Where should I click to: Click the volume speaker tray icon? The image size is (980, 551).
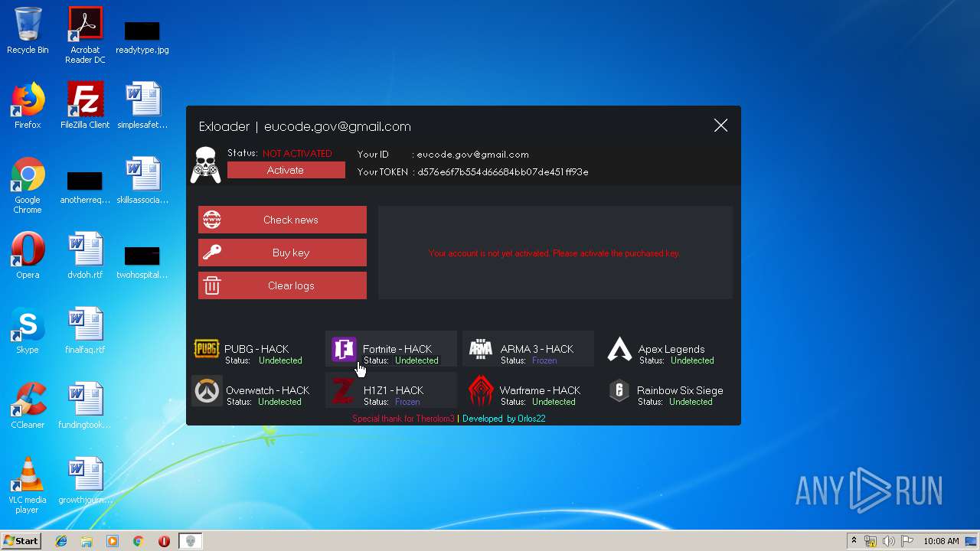point(889,541)
